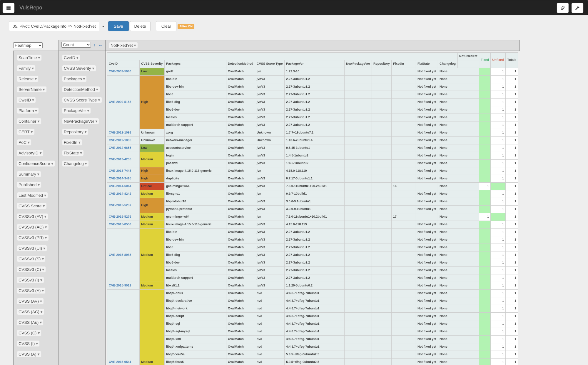Open the CVE-2014-5044 link
The image size is (588, 365).
point(120,186)
